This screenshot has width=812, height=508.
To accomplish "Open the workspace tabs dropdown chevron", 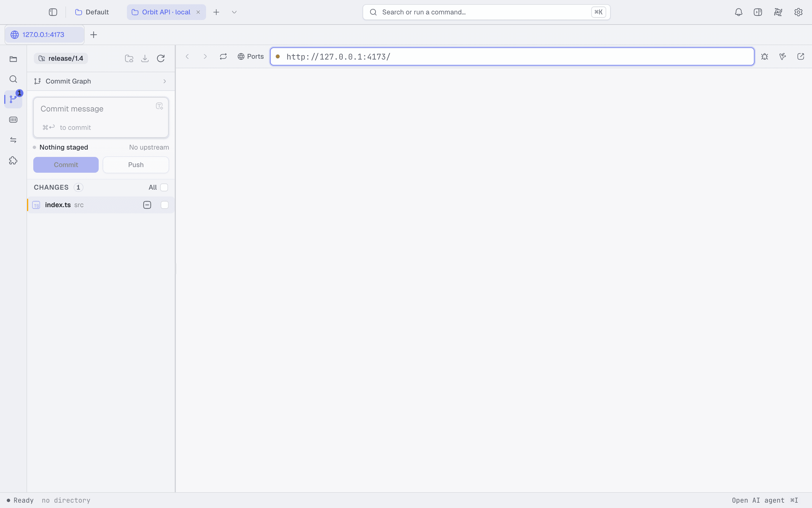I will (x=234, y=12).
